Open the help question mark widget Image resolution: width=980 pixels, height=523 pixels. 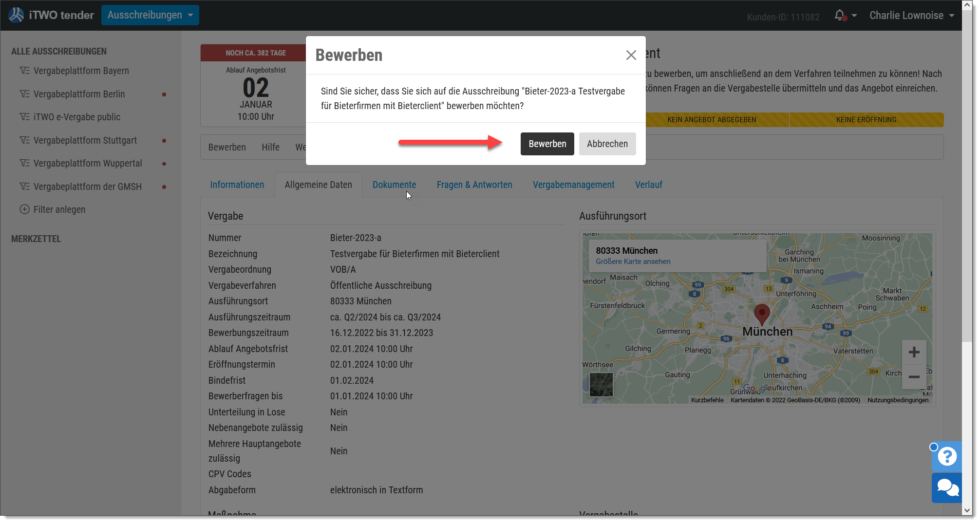click(947, 457)
